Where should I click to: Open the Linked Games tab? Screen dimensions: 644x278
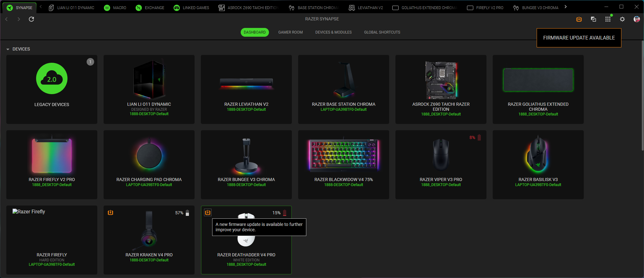pyautogui.click(x=191, y=8)
